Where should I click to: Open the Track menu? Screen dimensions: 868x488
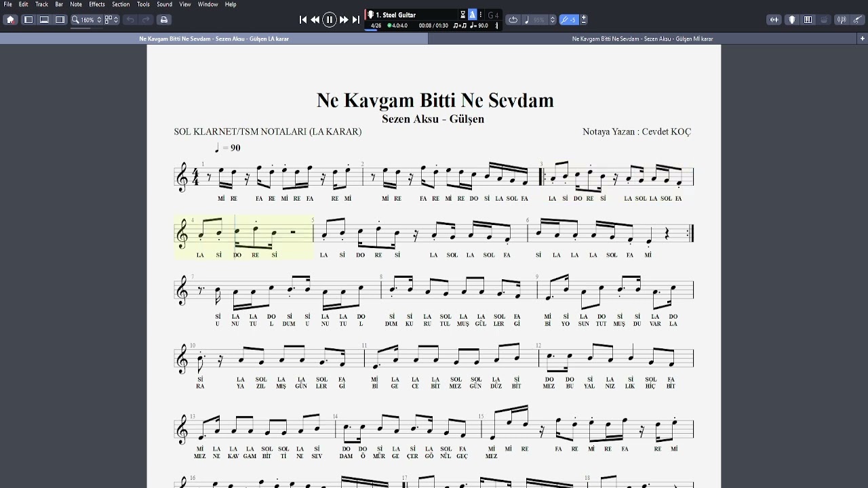pos(41,4)
